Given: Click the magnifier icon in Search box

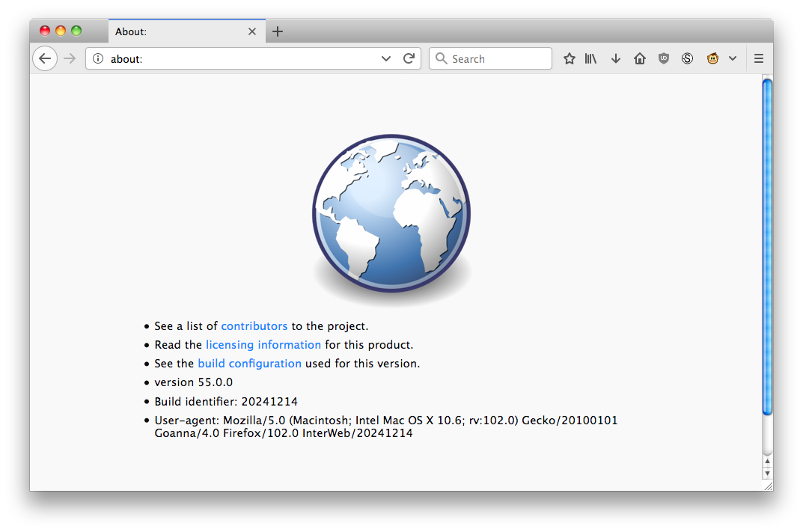Looking at the screenshot, I should click(441, 58).
